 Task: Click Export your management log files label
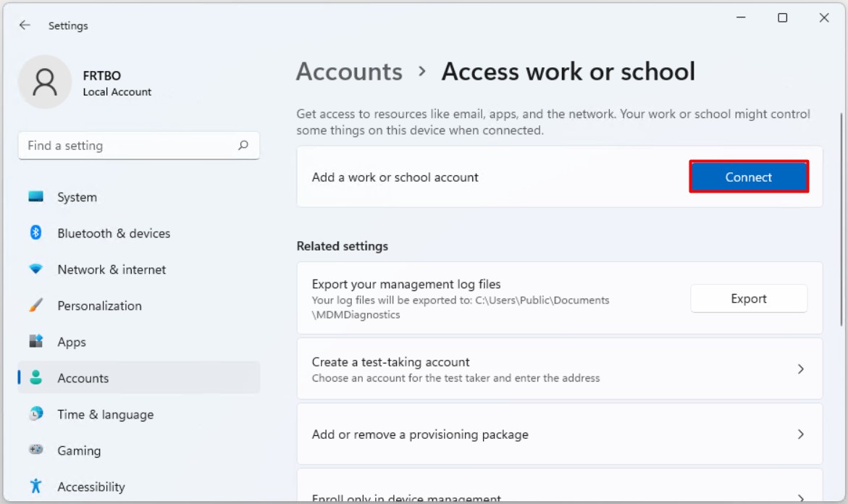coord(406,284)
